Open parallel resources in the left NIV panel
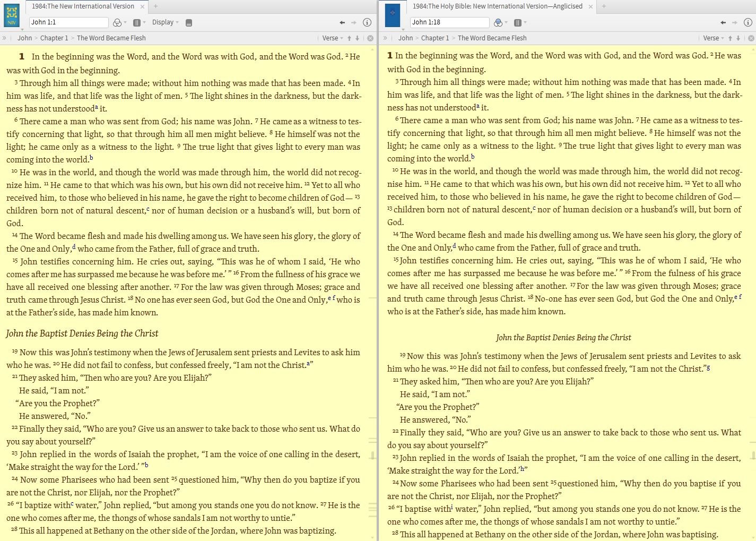The image size is (756, 541). point(136,22)
